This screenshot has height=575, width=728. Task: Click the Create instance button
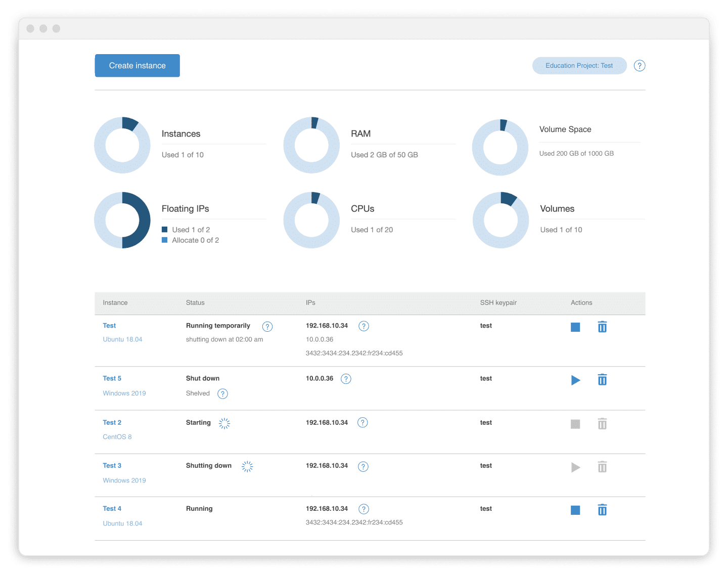coord(138,66)
